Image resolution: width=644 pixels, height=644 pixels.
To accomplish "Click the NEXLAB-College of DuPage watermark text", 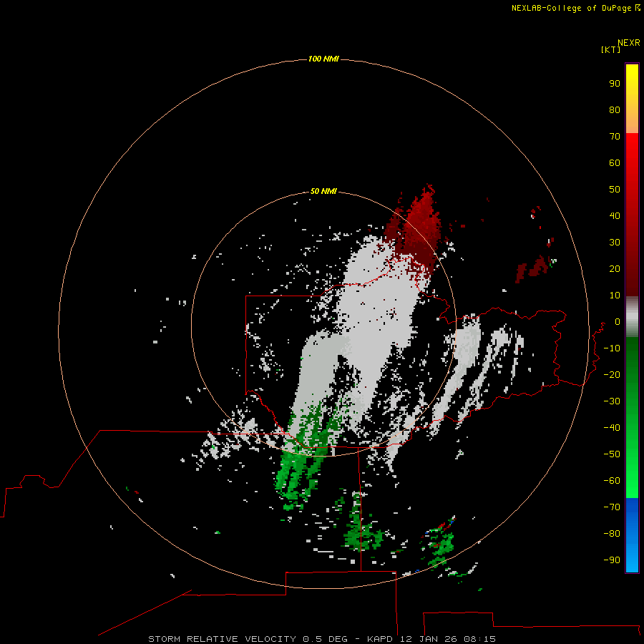I will (x=575, y=8).
